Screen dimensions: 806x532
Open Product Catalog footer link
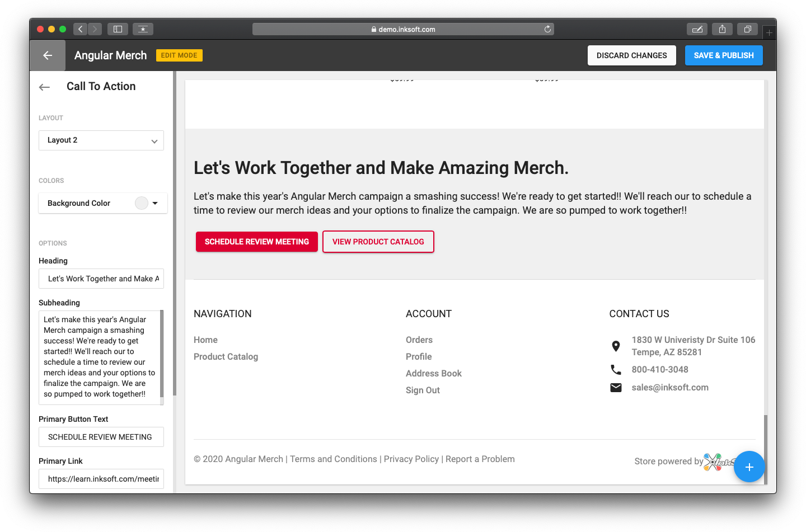tap(226, 357)
